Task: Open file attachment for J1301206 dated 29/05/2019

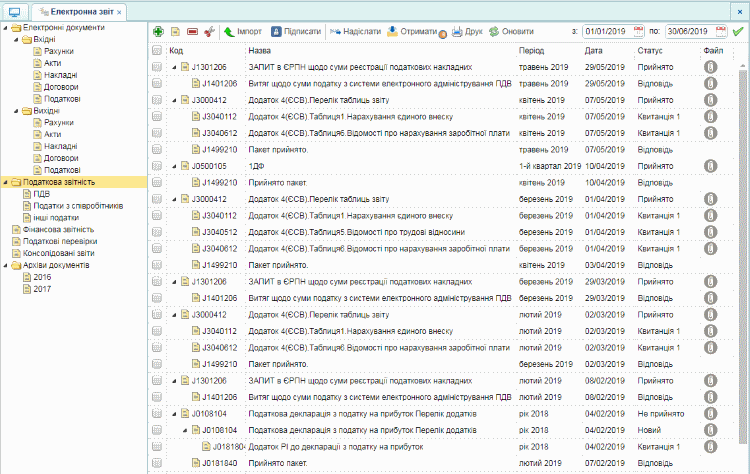Action: pyautogui.click(x=711, y=67)
